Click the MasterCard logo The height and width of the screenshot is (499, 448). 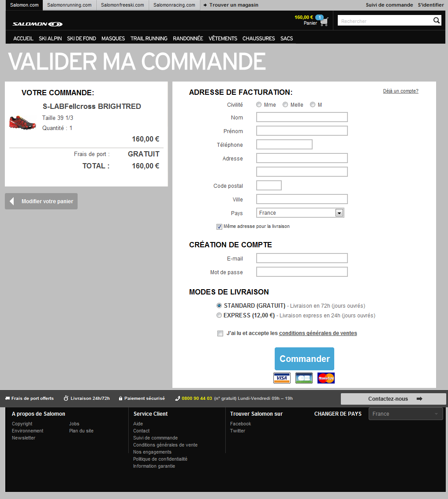tap(326, 378)
